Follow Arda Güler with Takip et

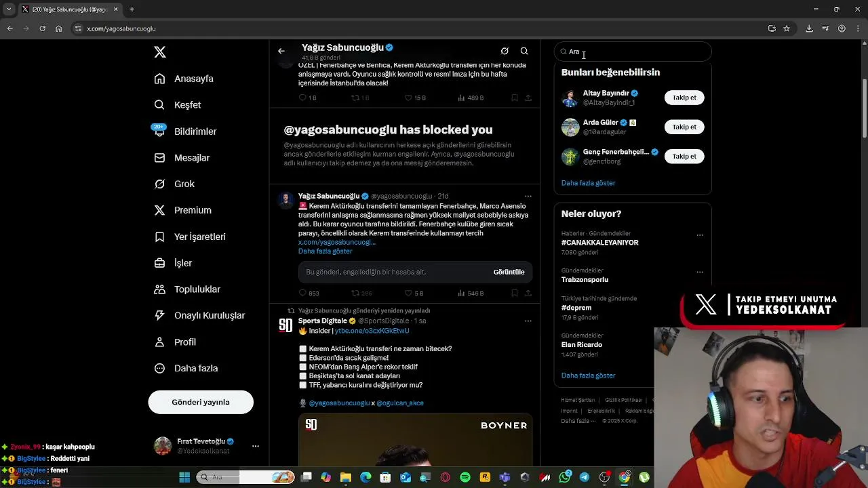coord(684,127)
